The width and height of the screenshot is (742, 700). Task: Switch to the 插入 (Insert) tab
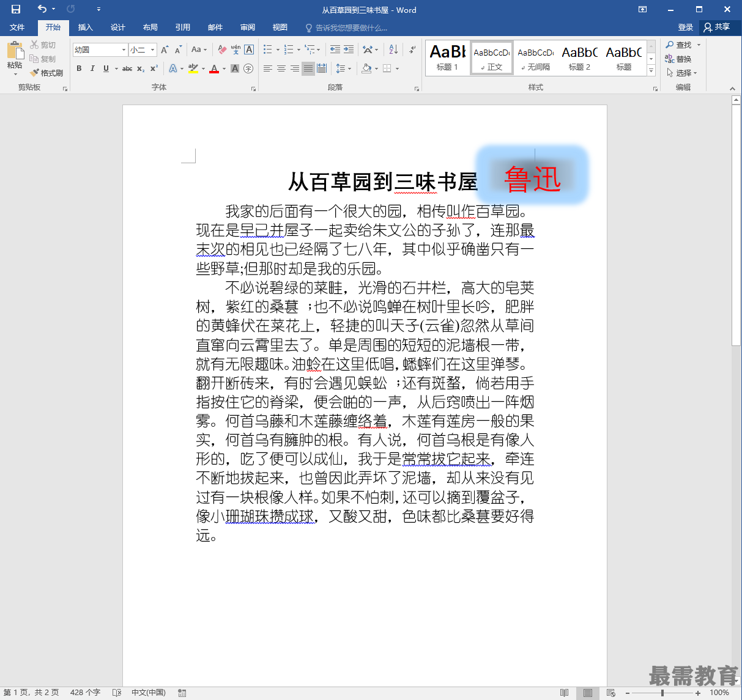pos(86,28)
